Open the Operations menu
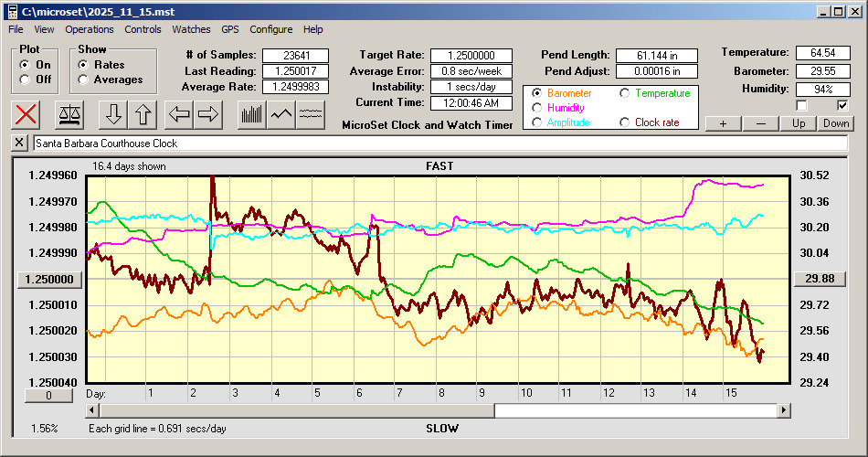 (90, 29)
